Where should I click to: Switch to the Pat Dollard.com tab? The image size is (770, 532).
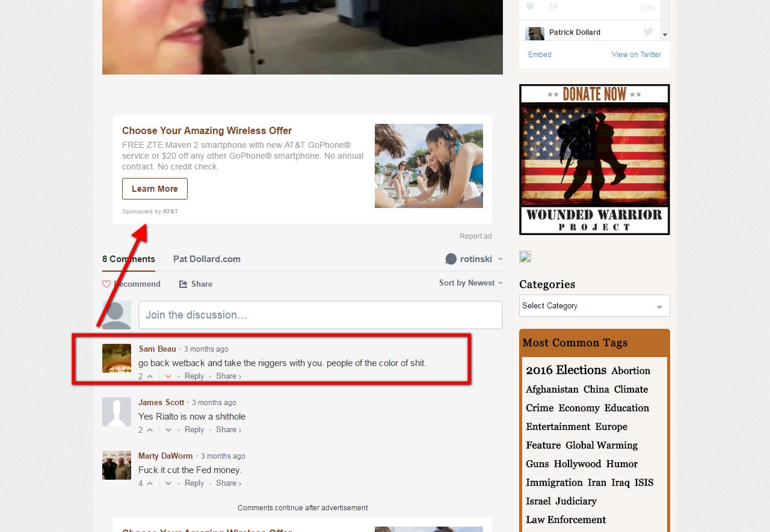pos(207,259)
